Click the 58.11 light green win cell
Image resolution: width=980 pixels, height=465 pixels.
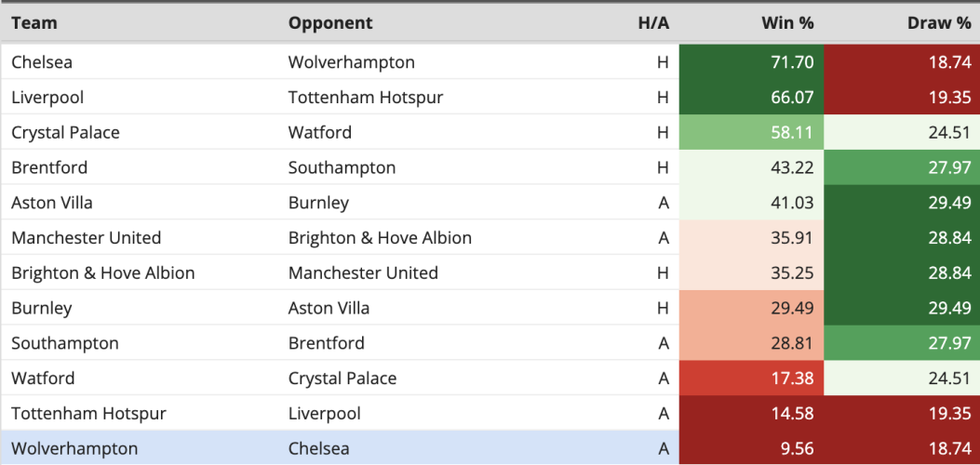751,132
